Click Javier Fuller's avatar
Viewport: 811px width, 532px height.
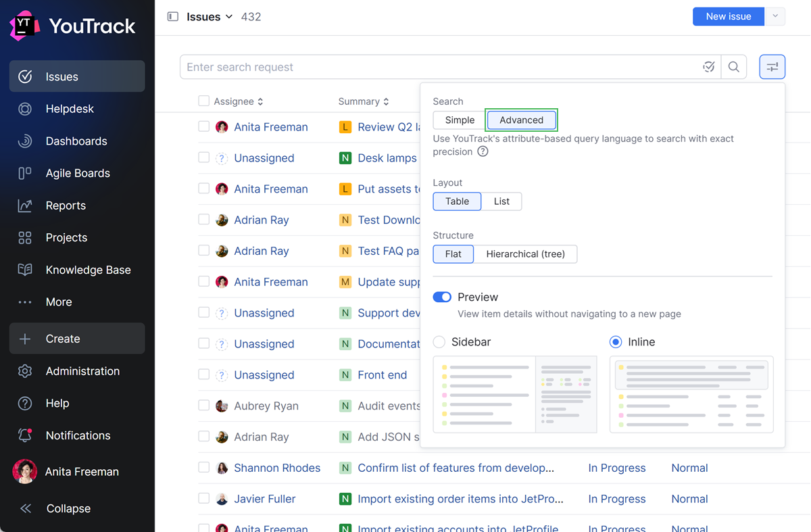click(x=222, y=499)
